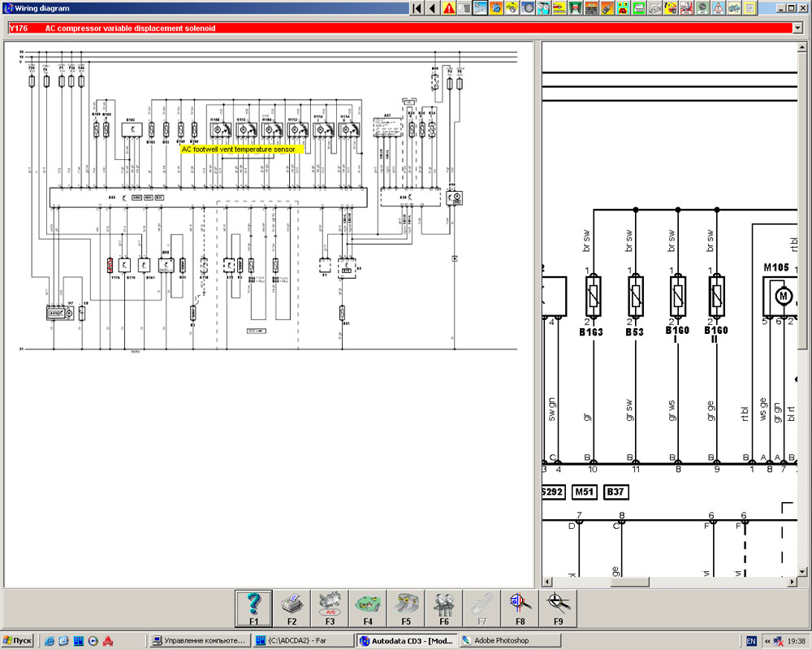Print the diagram with the F2 printer button
This screenshot has width=812, height=650.
click(292, 608)
